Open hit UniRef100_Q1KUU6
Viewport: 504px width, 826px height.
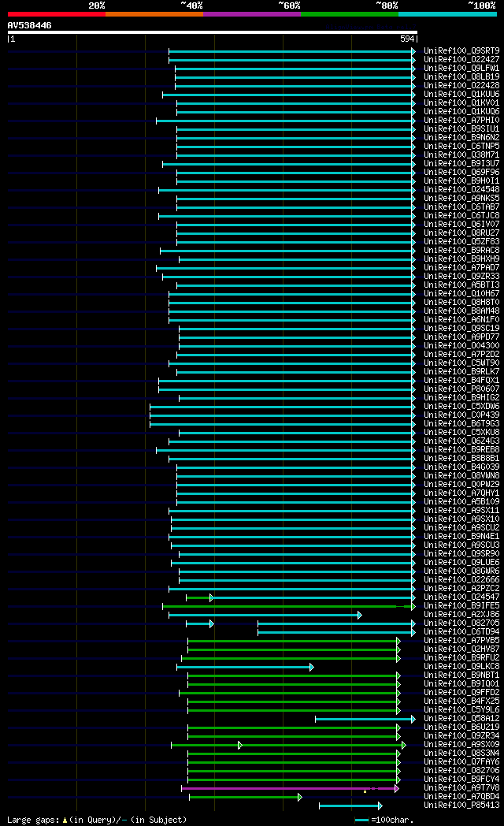point(462,95)
